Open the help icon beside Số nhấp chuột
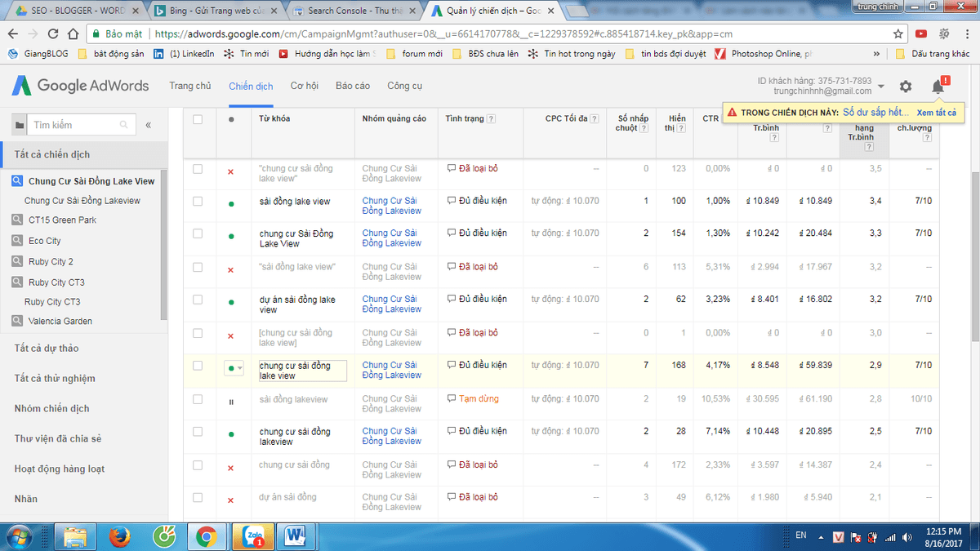980x551 pixels. [x=643, y=128]
